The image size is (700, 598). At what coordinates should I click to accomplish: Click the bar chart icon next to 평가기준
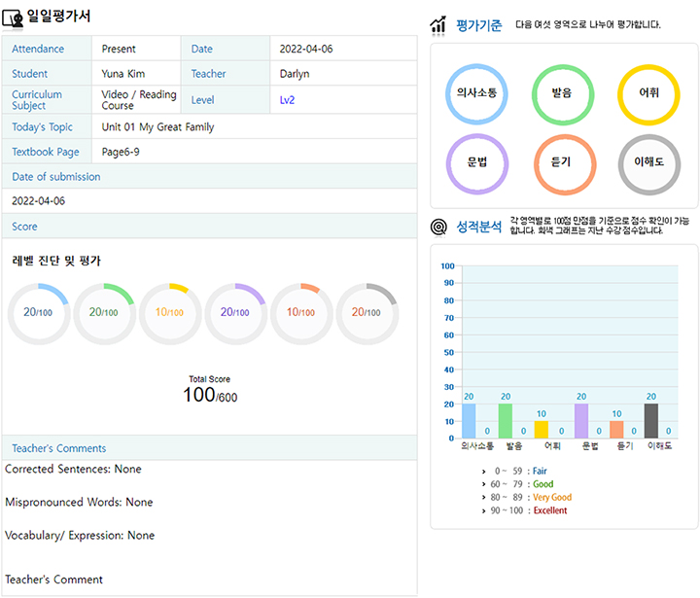point(439,25)
